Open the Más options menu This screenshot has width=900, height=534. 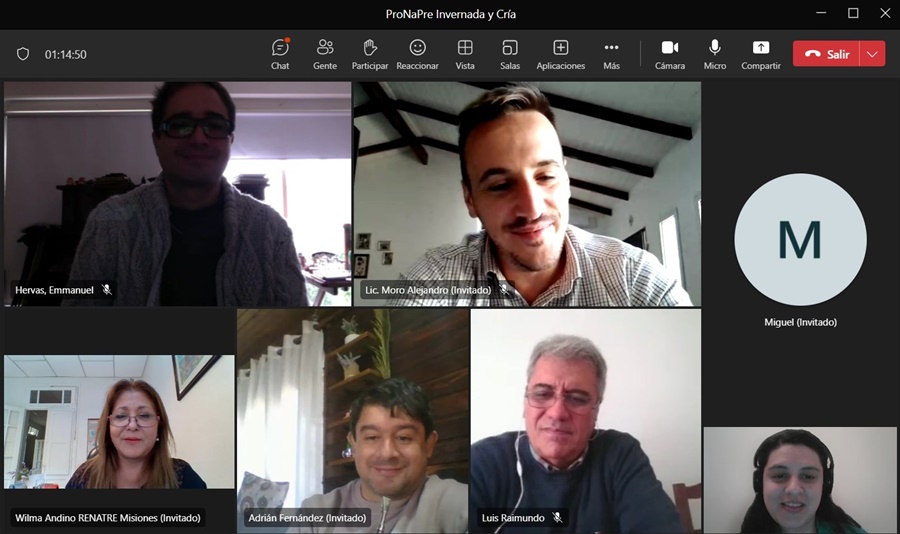tap(611, 54)
